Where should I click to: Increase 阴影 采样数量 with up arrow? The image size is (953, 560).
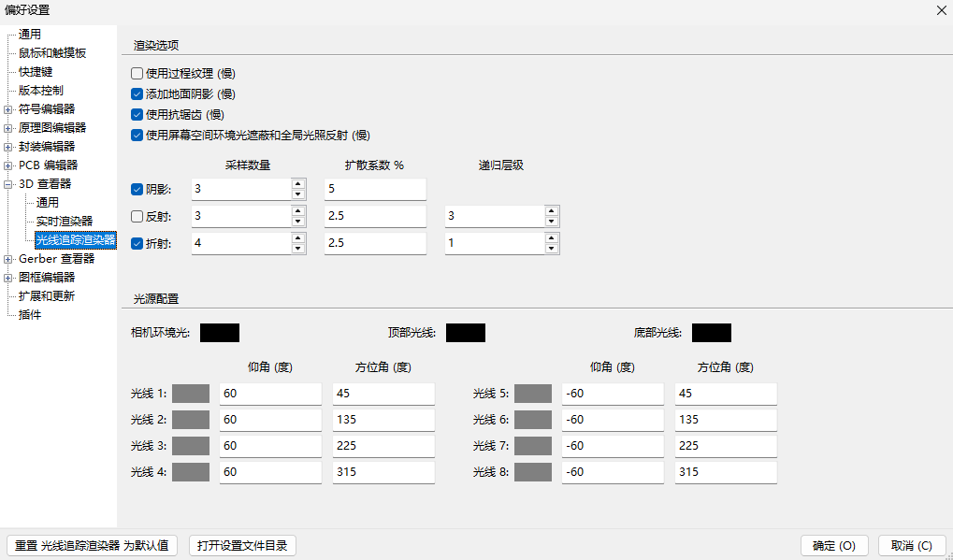297,184
